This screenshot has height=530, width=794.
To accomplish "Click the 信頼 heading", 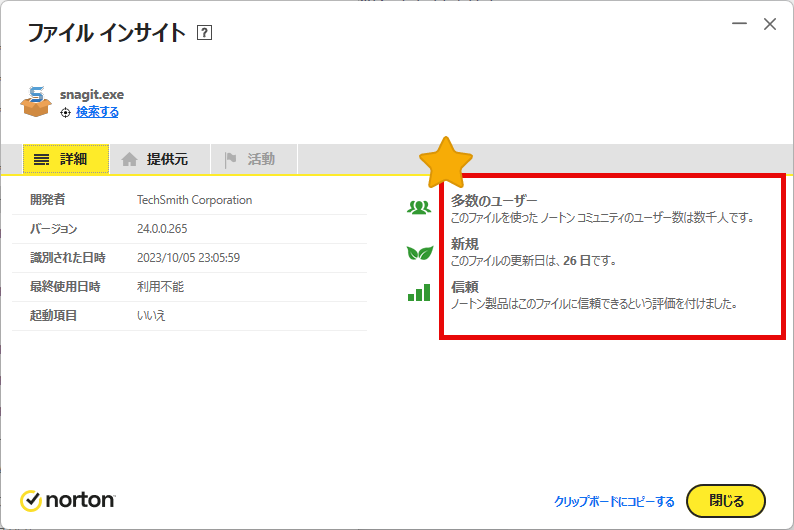I will (x=465, y=287).
